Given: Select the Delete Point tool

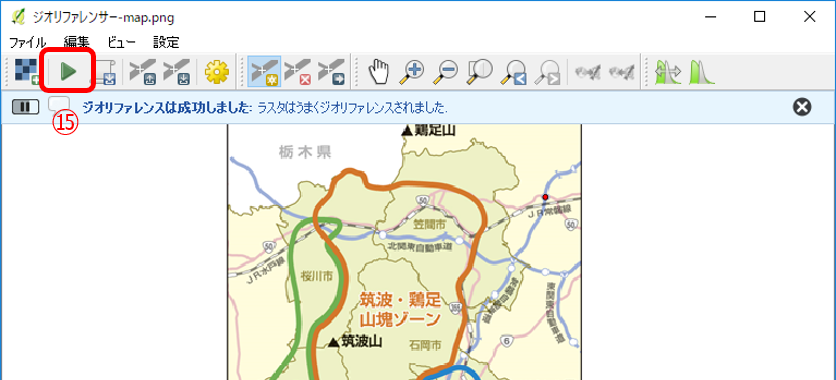Looking at the screenshot, I should pos(298,71).
